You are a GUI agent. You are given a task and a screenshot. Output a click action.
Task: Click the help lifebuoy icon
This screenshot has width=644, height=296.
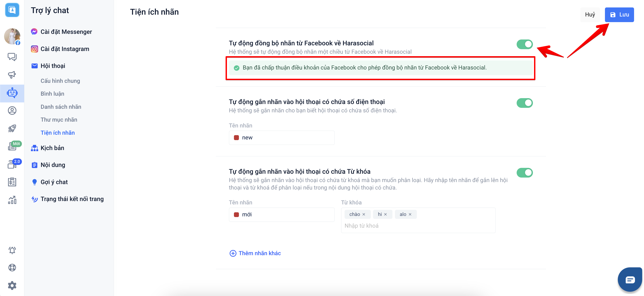coord(12,268)
